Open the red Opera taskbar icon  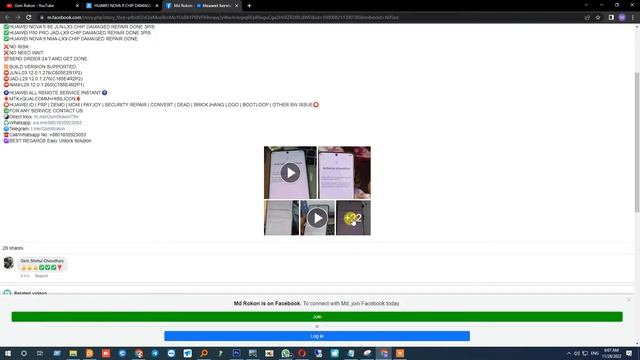[x=302, y=353]
